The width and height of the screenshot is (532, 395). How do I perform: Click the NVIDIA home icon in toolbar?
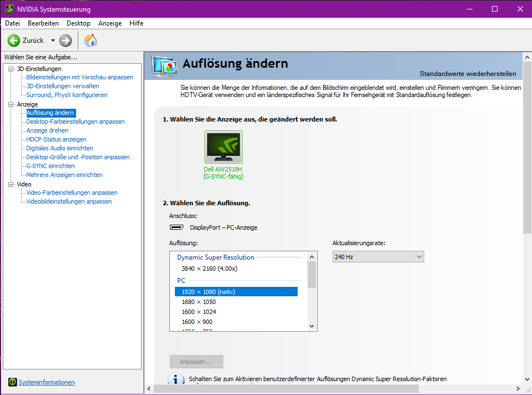coord(90,40)
